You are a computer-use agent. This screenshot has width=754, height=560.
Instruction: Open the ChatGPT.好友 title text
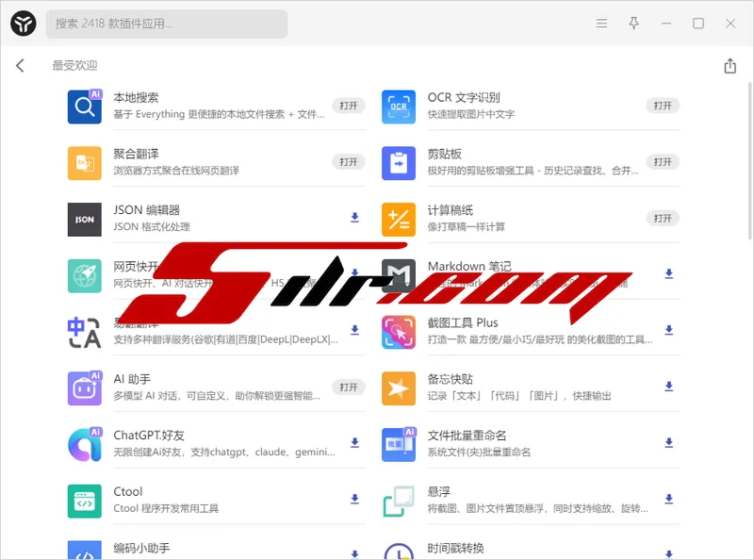pos(149,436)
